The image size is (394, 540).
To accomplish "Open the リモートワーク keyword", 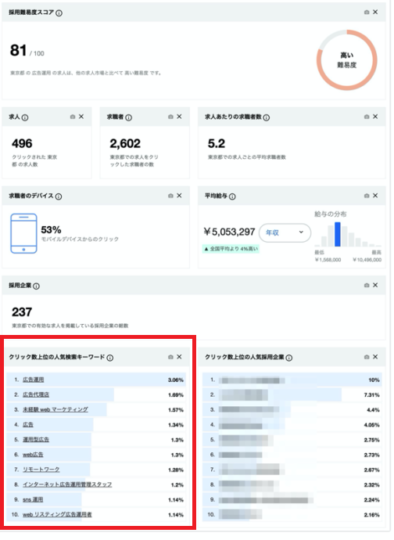I will tap(41, 470).
